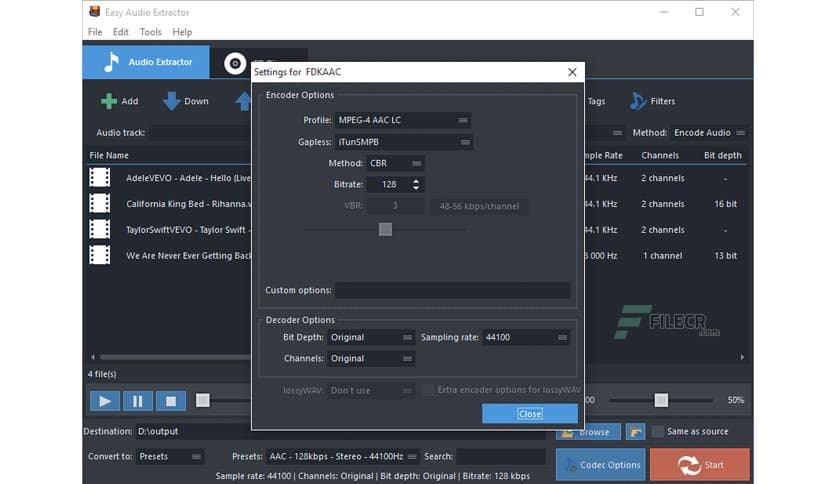Image resolution: width=836 pixels, height=484 pixels.
Task: Click the Pause button
Action: (x=138, y=401)
